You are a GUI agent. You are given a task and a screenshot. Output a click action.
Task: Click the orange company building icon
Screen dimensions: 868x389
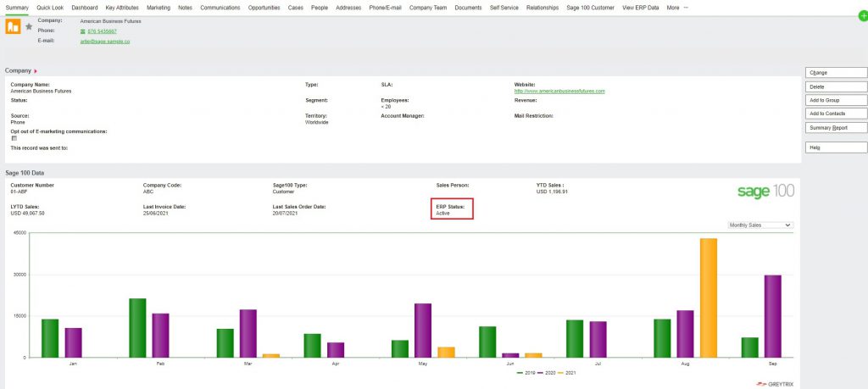pyautogui.click(x=13, y=26)
